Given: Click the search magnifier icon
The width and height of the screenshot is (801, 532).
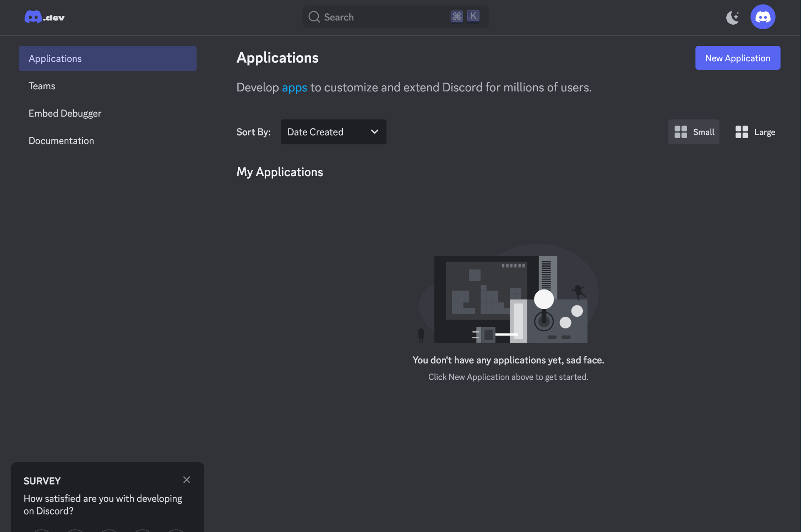Looking at the screenshot, I should [314, 17].
